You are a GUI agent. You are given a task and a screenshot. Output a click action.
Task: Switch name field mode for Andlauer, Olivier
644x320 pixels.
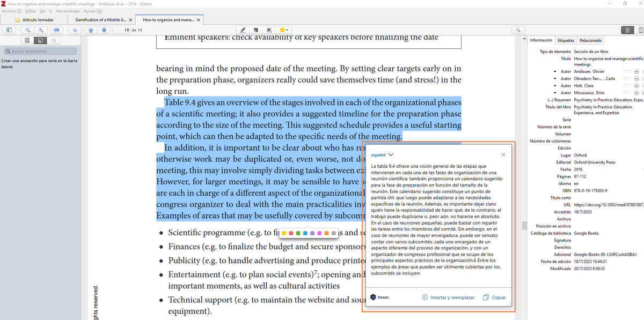[x=627, y=72]
